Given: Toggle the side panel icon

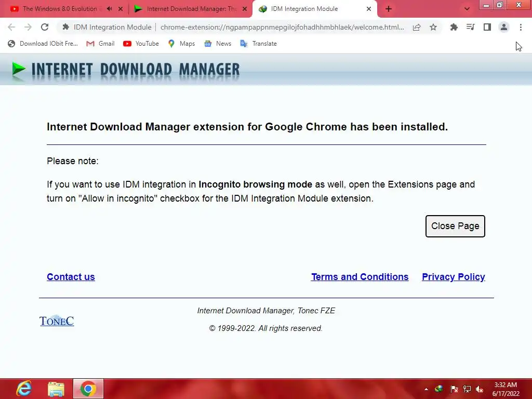Looking at the screenshot, I should [x=487, y=27].
